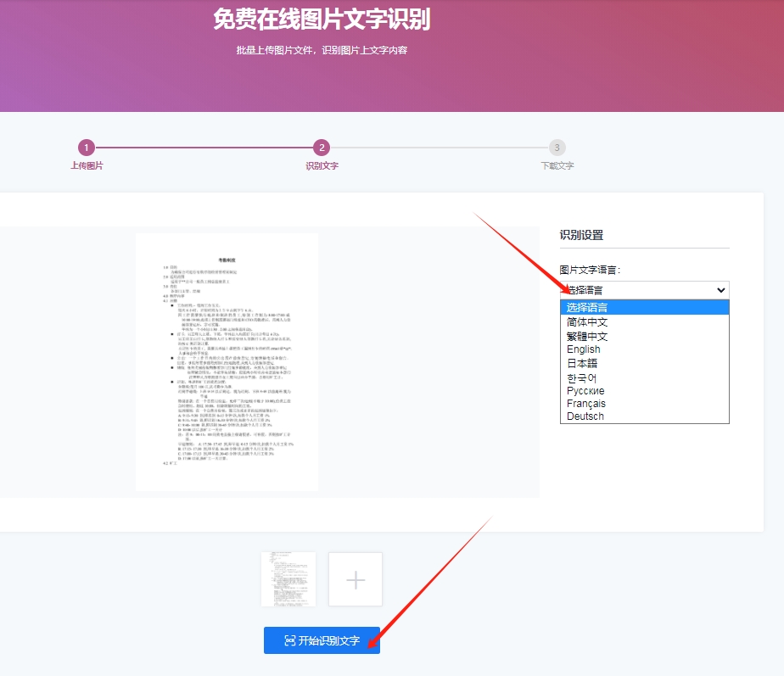
Task: Select Français in the dropdown list
Action: click(x=644, y=404)
